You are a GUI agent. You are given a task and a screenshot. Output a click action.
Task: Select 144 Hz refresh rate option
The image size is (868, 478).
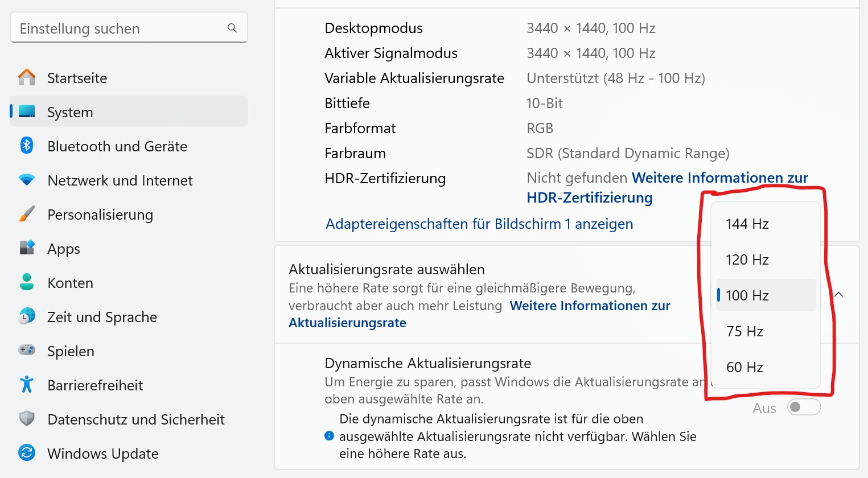pos(747,224)
